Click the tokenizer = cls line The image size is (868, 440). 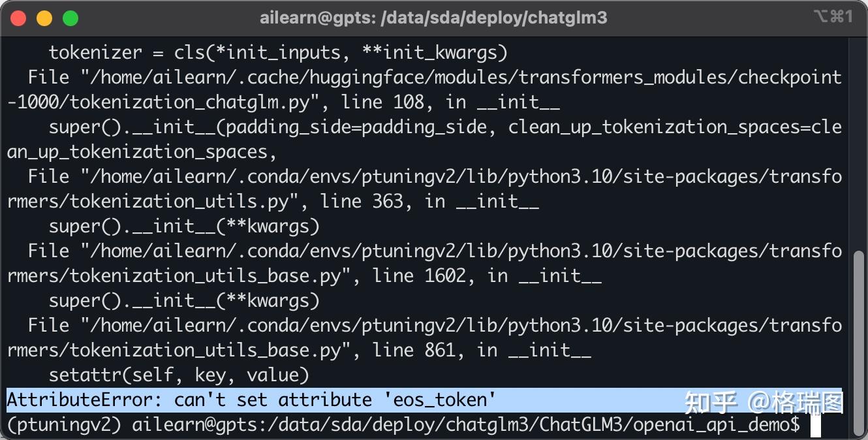(278, 52)
